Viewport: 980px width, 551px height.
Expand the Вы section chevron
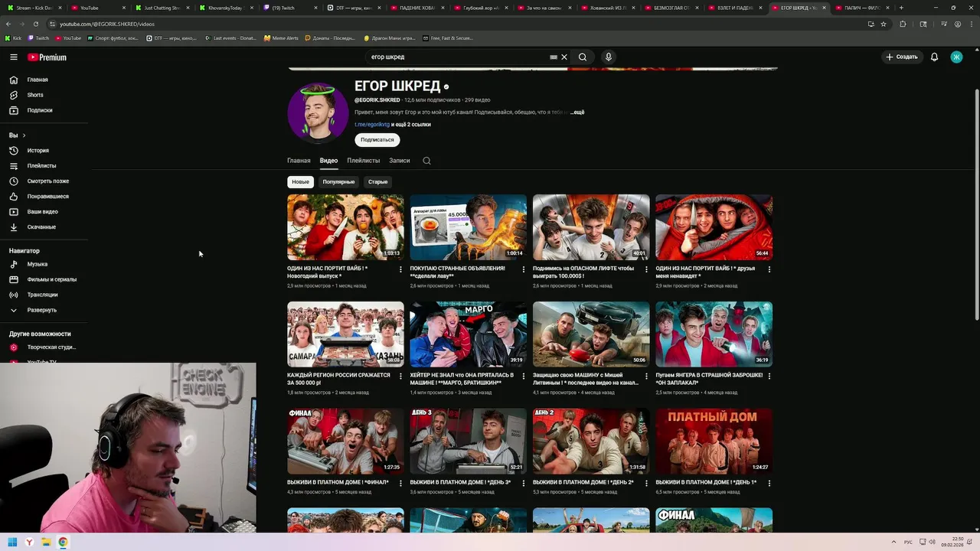click(24, 135)
